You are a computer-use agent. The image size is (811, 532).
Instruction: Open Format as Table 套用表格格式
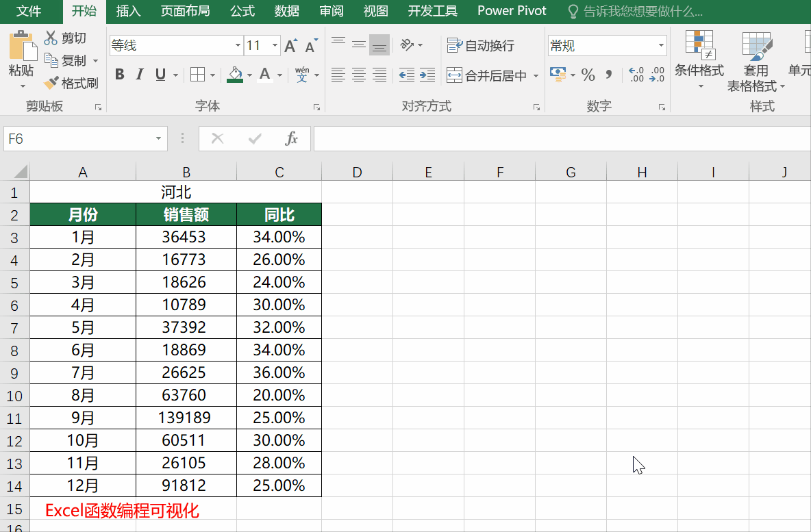[756, 61]
